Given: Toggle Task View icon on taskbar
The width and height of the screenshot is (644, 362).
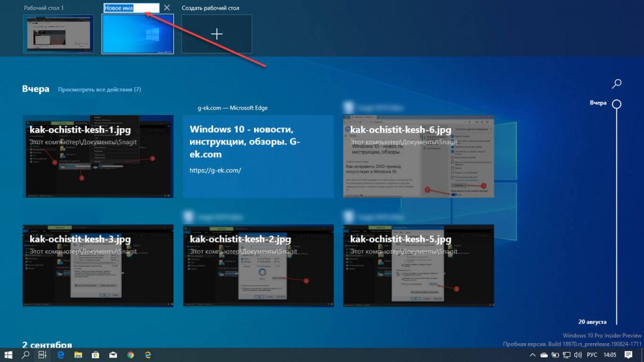Looking at the screenshot, I should [42, 354].
